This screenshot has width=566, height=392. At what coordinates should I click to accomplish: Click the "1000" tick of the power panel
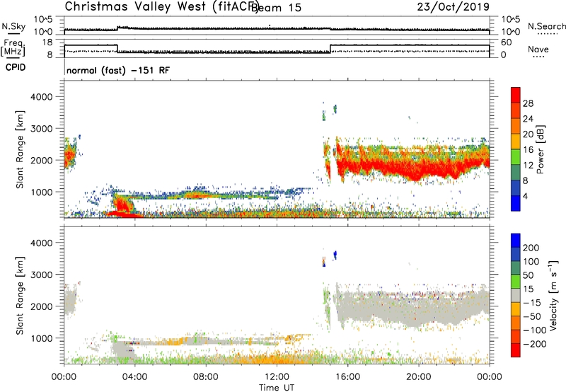tap(42, 192)
